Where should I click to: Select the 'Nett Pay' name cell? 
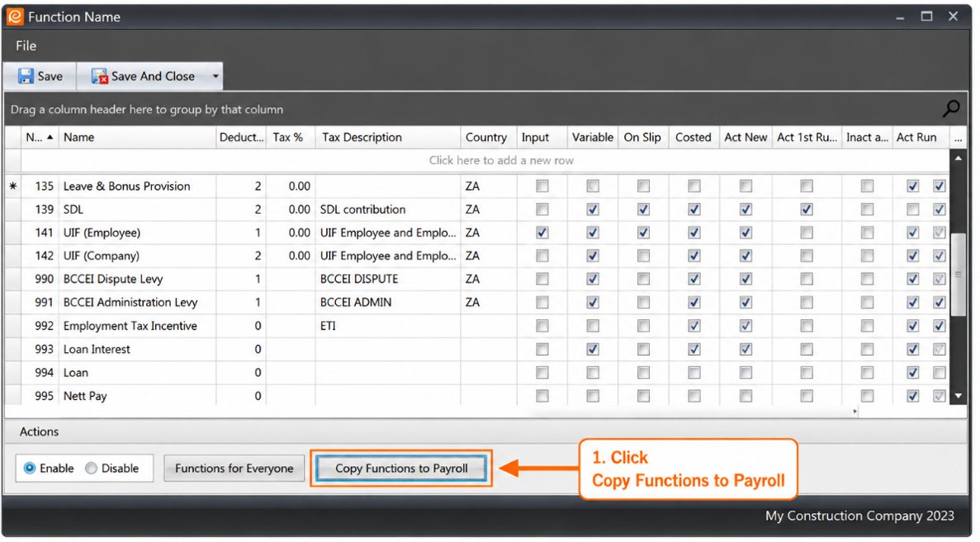138,396
